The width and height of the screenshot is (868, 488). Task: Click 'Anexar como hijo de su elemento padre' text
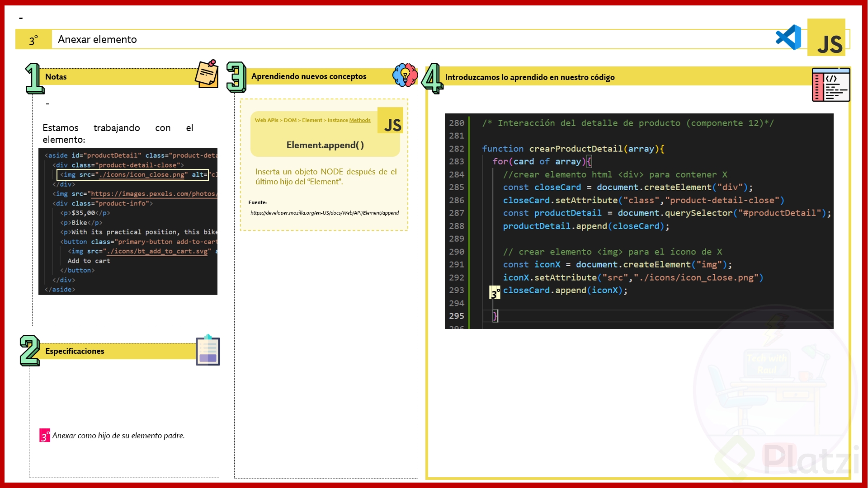(118, 436)
